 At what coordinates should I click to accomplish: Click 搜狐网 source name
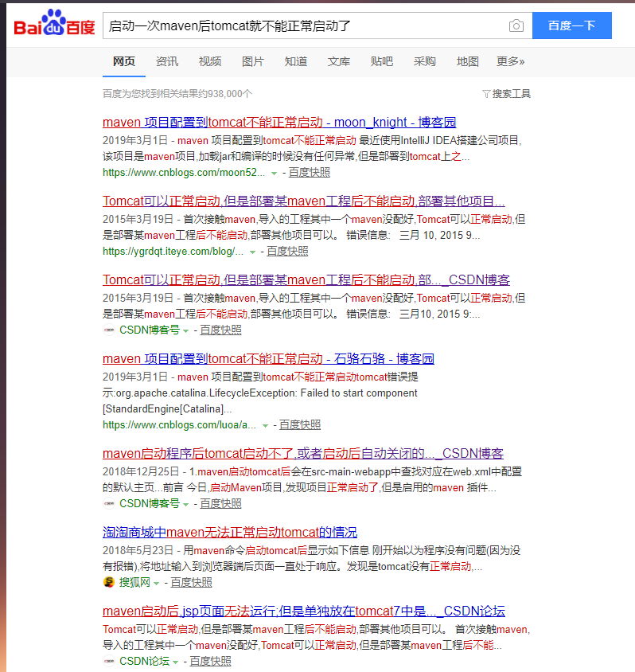click(135, 583)
